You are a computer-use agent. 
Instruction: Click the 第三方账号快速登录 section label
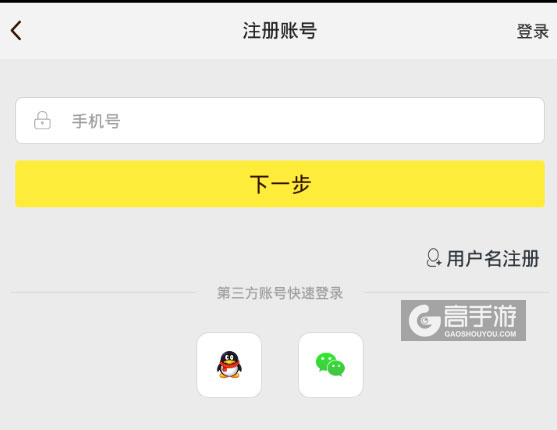pyautogui.click(x=280, y=293)
